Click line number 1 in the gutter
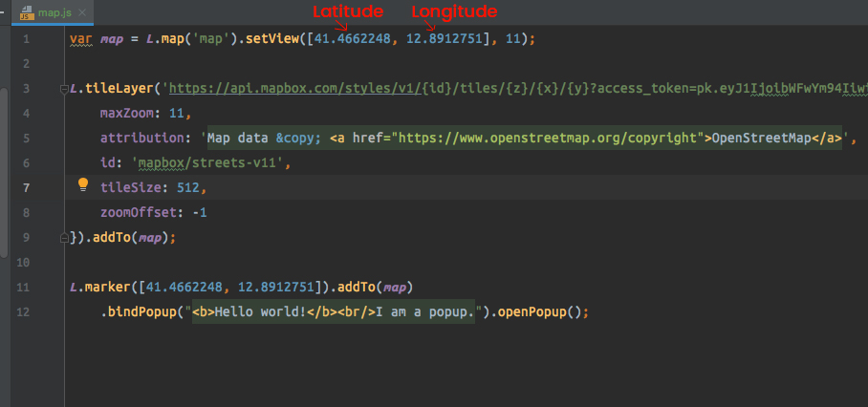The width and height of the screenshot is (868, 407). click(x=27, y=40)
